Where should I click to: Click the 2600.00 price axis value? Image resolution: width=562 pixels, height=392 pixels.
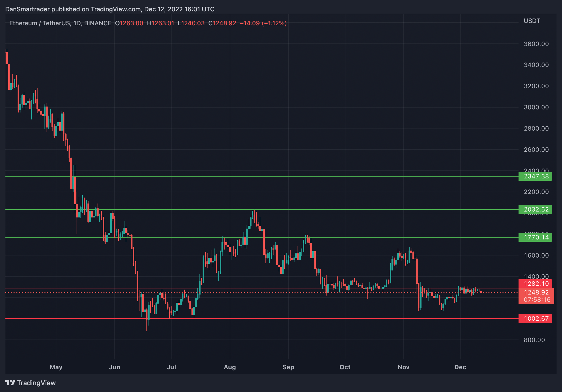coord(536,150)
